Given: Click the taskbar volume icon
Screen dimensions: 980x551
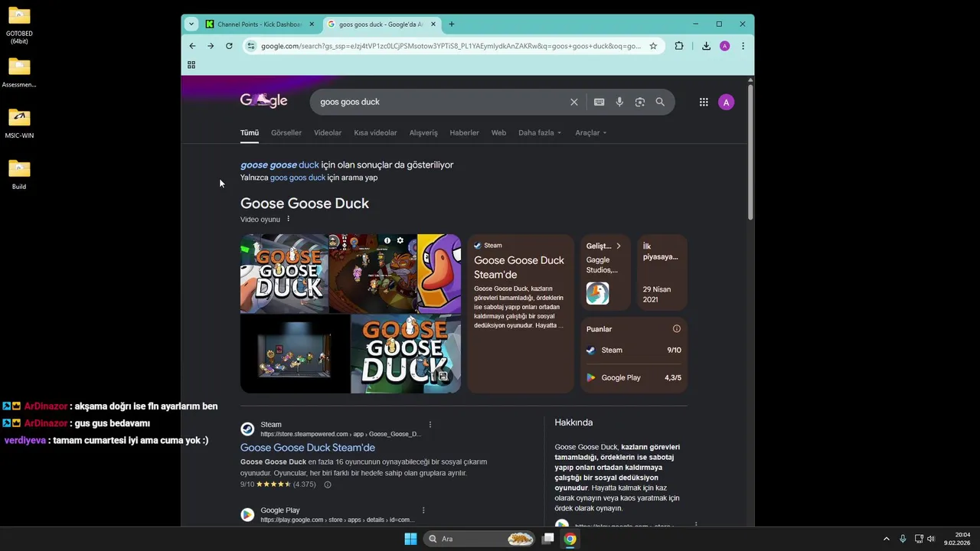Looking at the screenshot, I should tap(931, 539).
